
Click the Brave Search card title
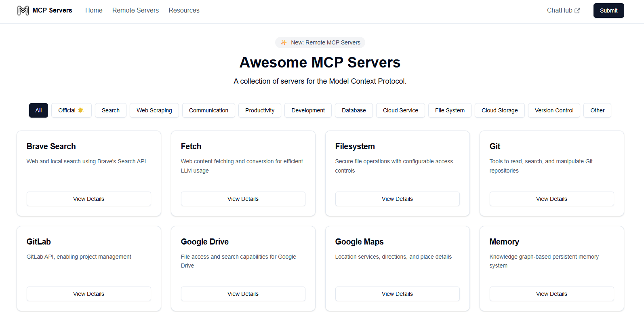[51, 146]
